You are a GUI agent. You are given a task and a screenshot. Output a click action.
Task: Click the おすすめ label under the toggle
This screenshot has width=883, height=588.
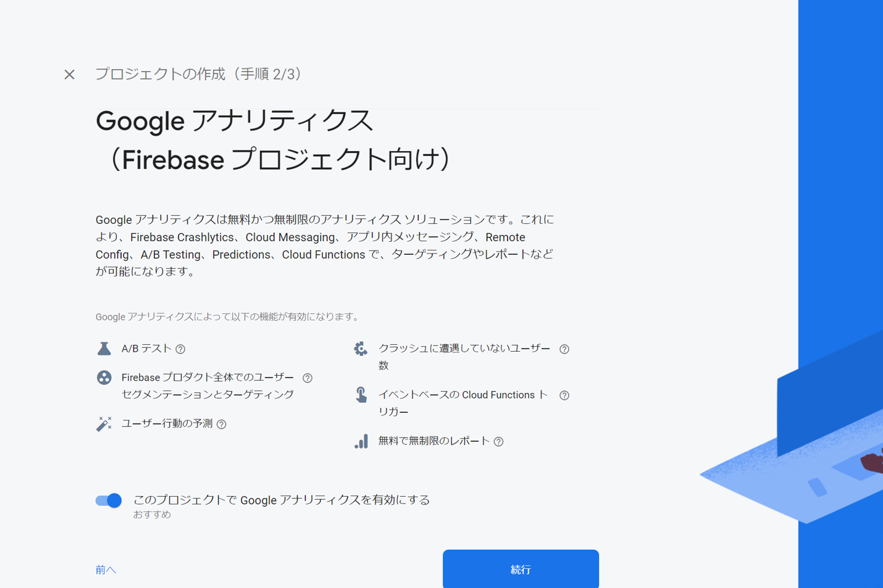151,514
